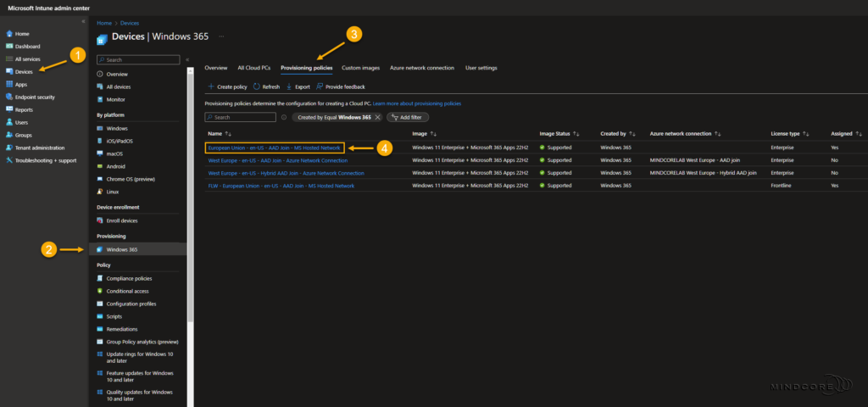Open Conditional access
This screenshot has height=407, width=868.
(x=127, y=292)
